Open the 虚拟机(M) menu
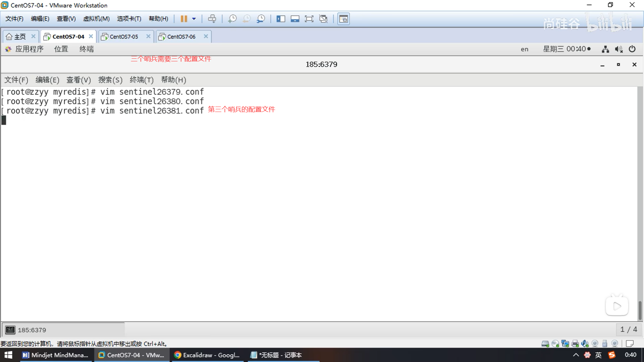 coord(96,19)
